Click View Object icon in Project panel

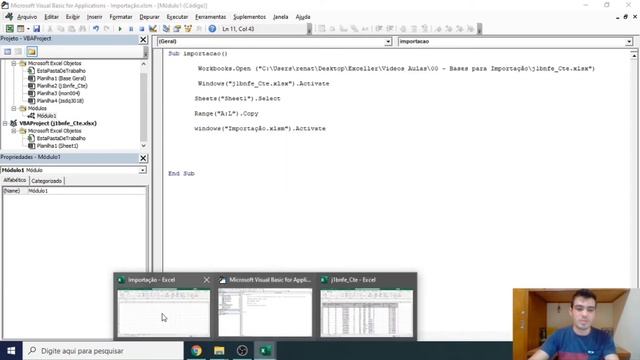[x=18, y=51]
